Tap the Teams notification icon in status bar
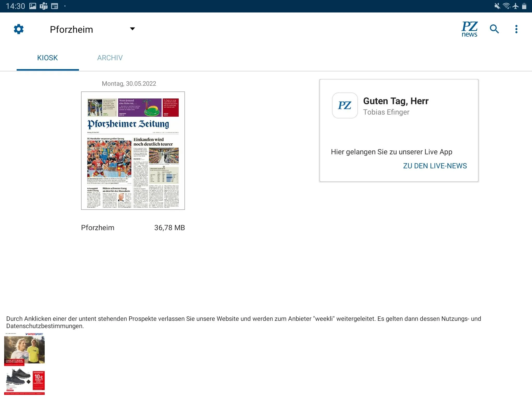 [x=44, y=6]
